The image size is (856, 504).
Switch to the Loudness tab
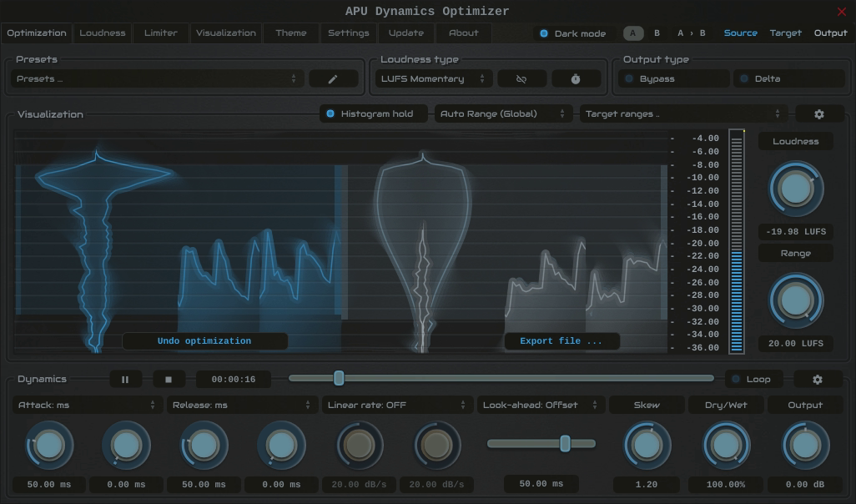pos(103,33)
